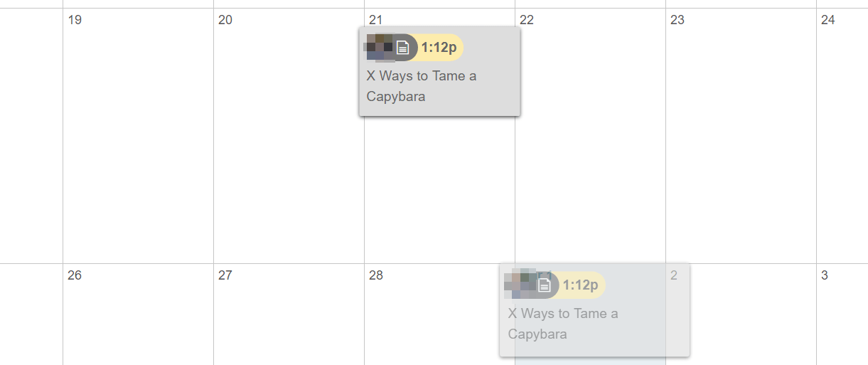The image size is (868, 365).
Task: Select the day 19 date number
Action: [75, 20]
